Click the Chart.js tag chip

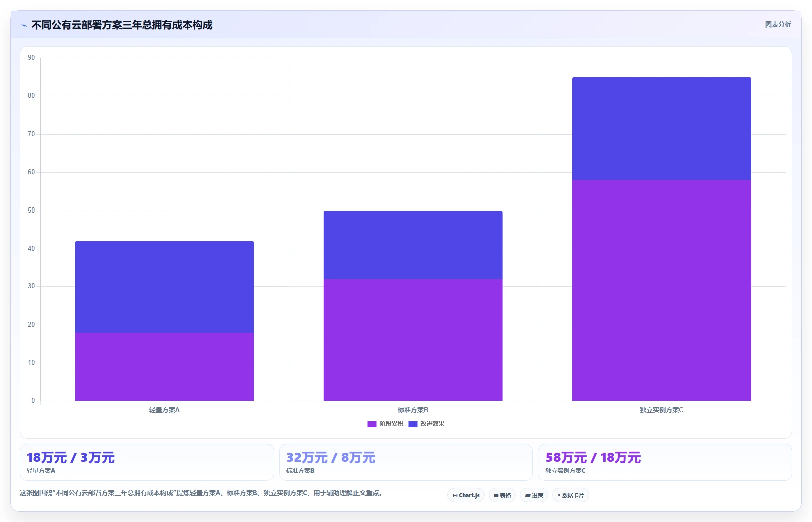(466, 495)
